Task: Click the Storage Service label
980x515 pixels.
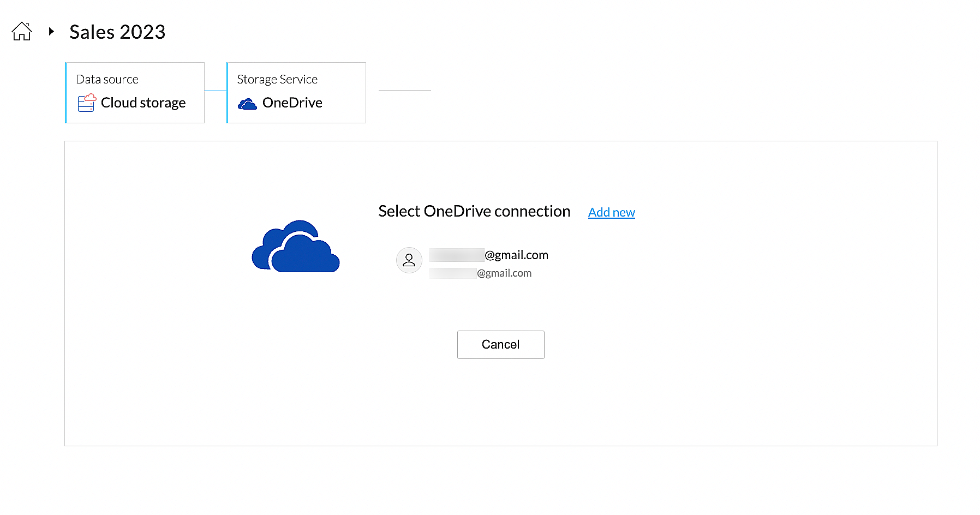Action: pyautogui.click(x=277, y=80)
